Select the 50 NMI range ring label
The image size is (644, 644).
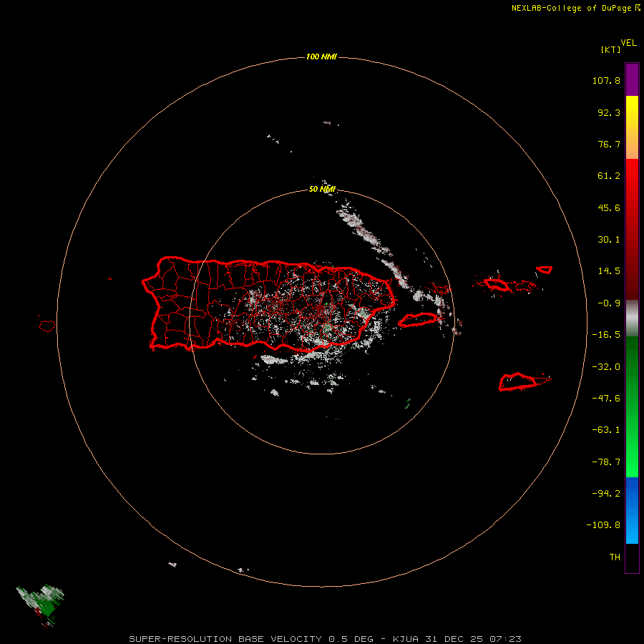point(322,189)
